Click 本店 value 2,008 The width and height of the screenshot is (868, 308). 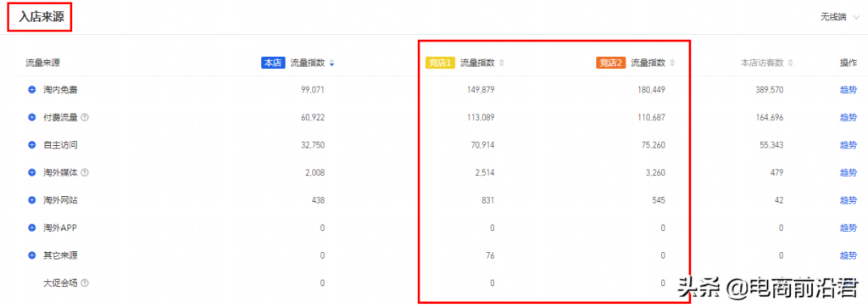[315, 172]
